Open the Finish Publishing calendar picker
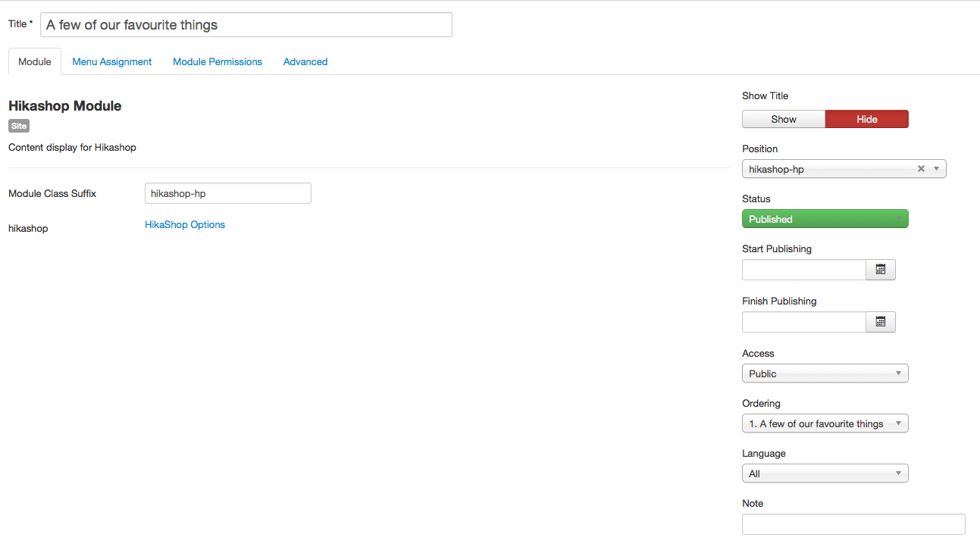Image resolution: width=980 pixels, height=553 pixels. click(881, 322)
